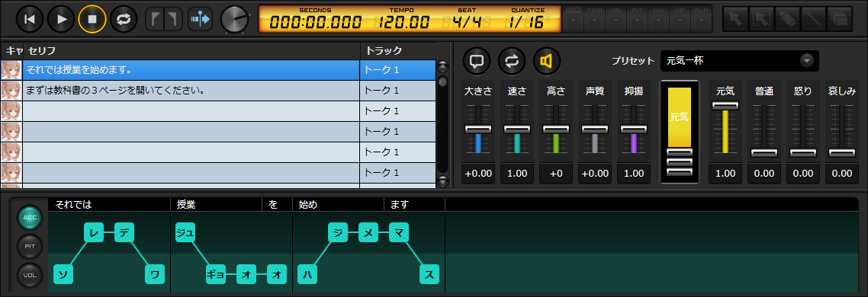Click the rewind to start button
Image resolution: width=868 pixels, height=297 pixels.
30,19
